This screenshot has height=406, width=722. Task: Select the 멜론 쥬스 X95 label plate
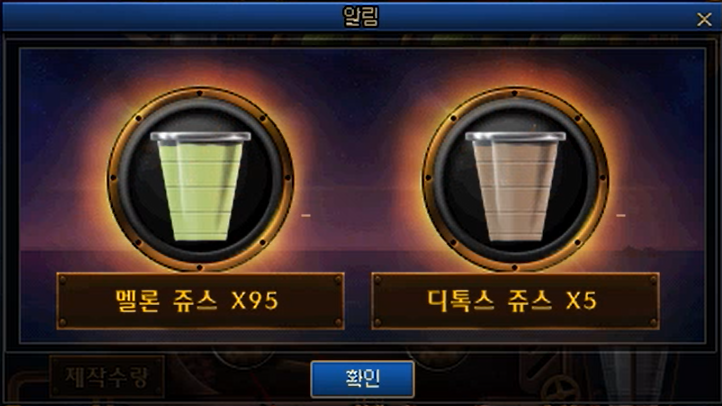200,301
